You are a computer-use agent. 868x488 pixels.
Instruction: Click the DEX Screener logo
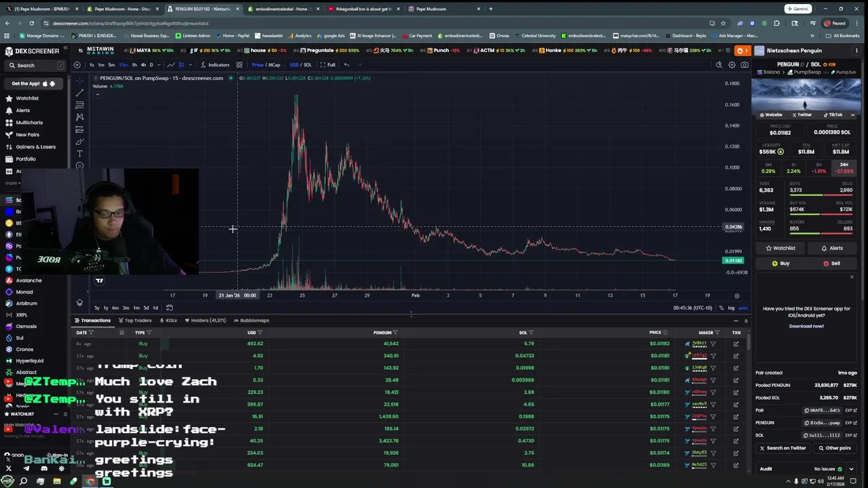coord(33,51)
